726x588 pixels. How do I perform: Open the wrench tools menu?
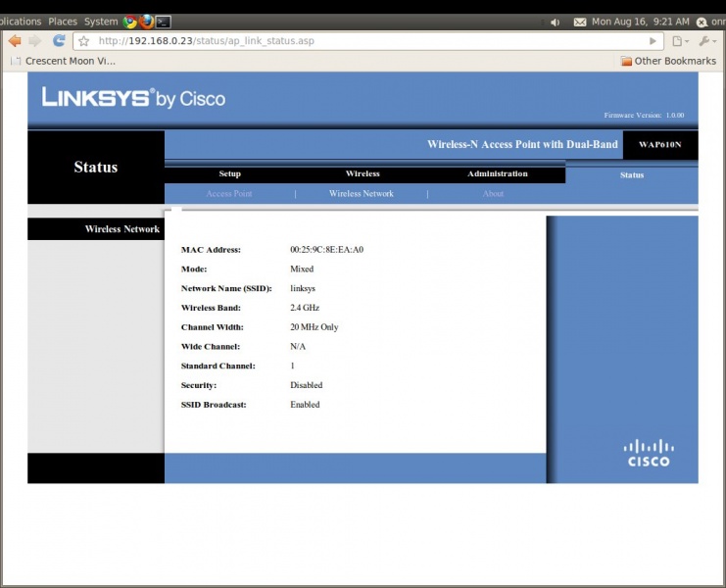pyautogui.click(x=707, y=41)
